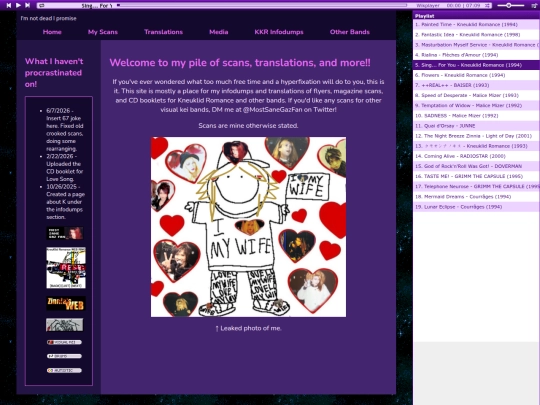Play The Night Breeze Zinnia track

click(476, 136)
